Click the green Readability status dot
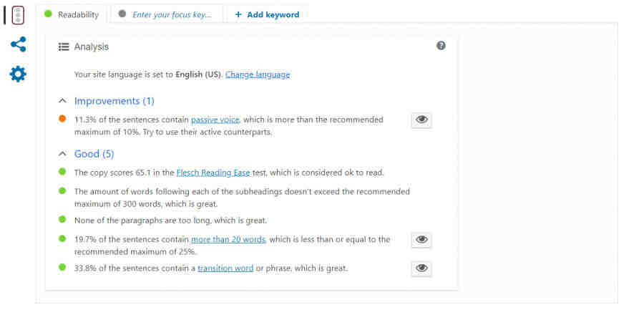Viewport: 644px width, 310px height. click(x=49, y=14)
